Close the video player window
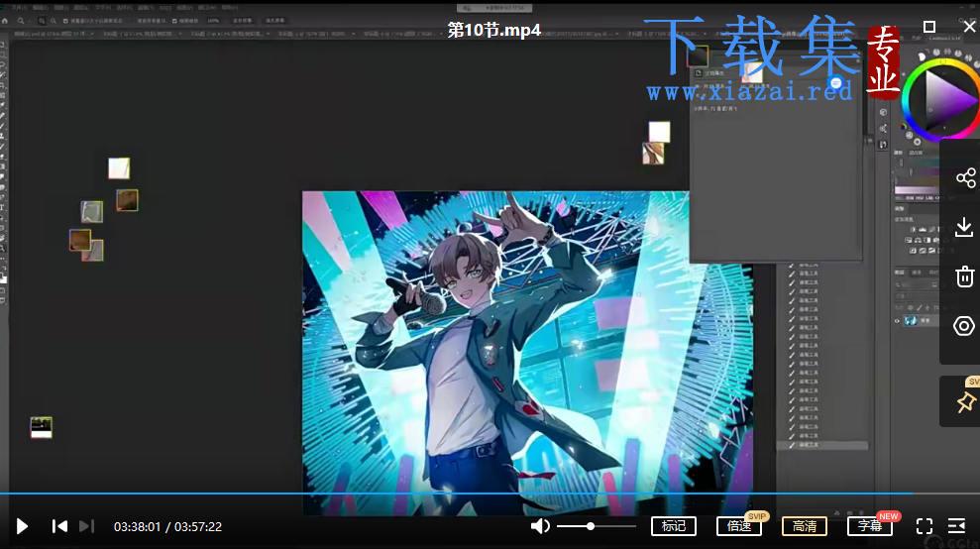 (x=969, y=27)
